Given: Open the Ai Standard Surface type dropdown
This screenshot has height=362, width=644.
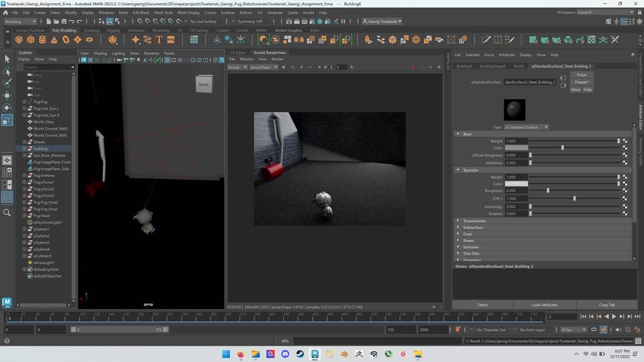Looking at the screenshot, I should pyautogui.click(x=526, y=127).
